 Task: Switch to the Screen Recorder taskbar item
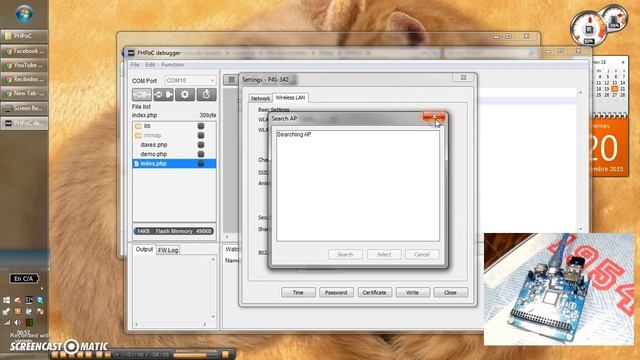[x=24, y=108]
